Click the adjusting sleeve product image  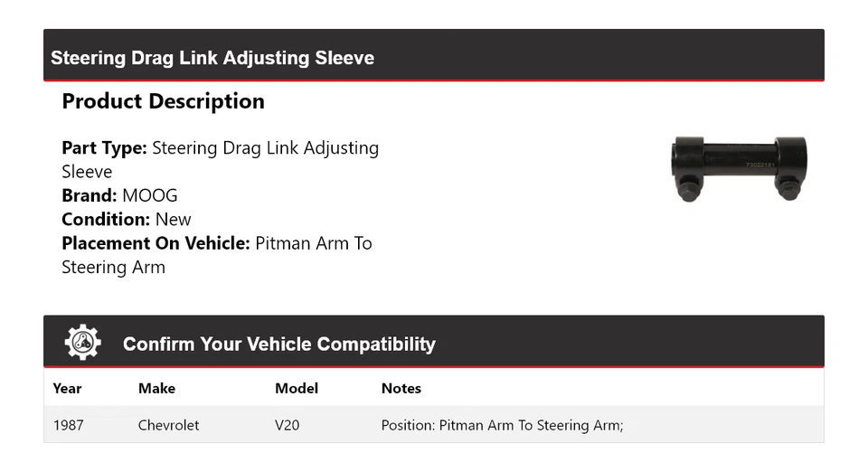(739, 168)
